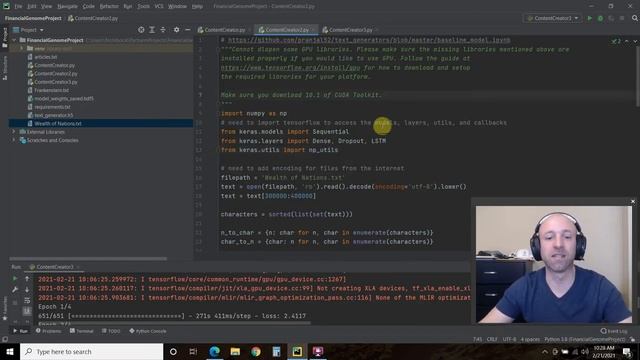The image size is (640, 360).
Task: Collapse FinancialGenomeProject root folder
Action: 14,40
